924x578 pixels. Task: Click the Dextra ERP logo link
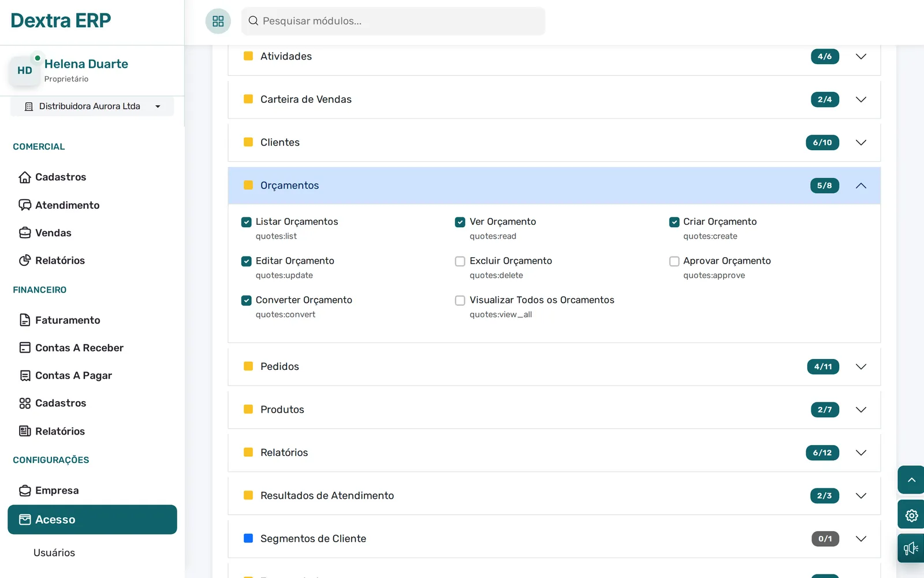(x=61, y=21)
